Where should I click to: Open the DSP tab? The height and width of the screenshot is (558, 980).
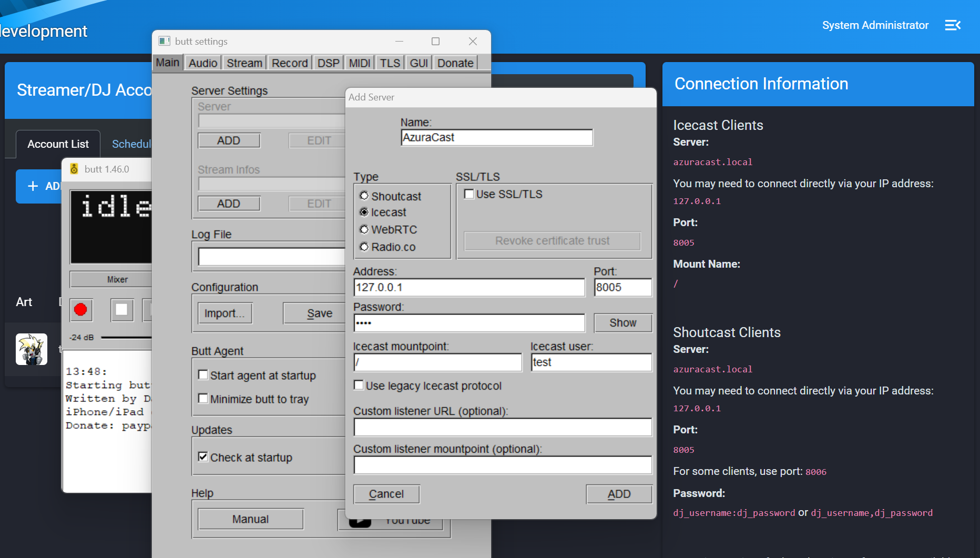click(329, 63)
